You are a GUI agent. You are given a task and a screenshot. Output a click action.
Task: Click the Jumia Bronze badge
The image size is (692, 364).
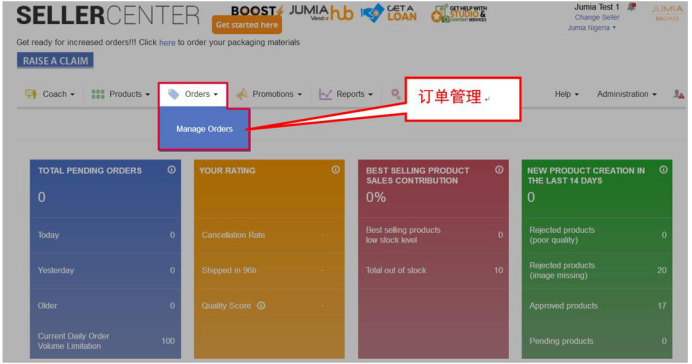(x=667, y=13)
